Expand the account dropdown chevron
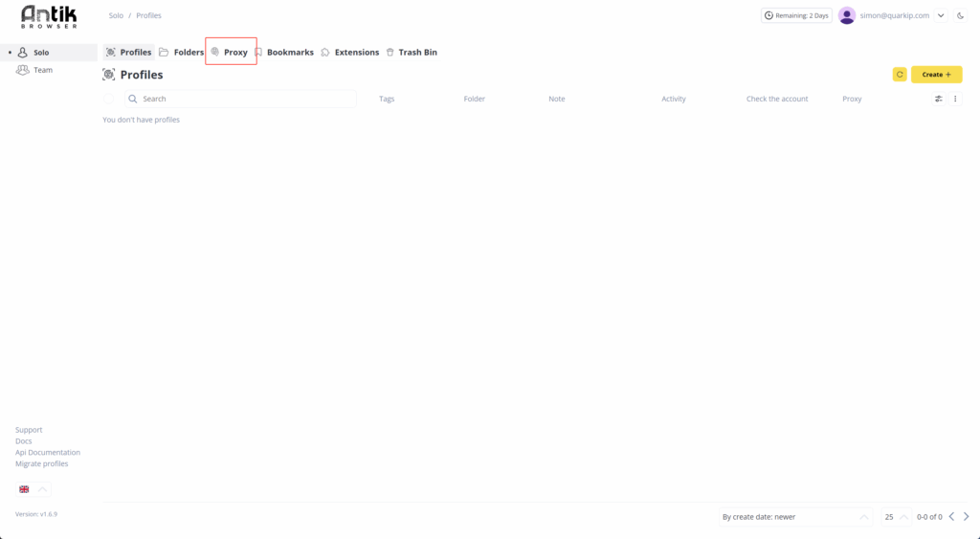Viewport: 980px width, 539px height. coord(941,15)
